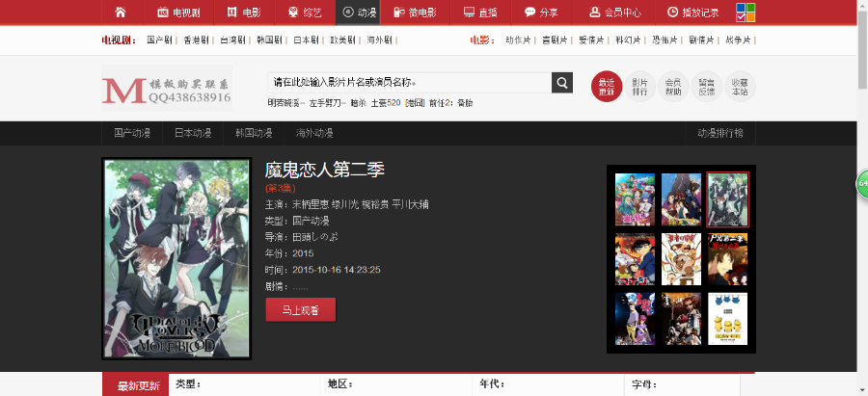This screenshot has width=868, height=396.
Task: Switch to 日本动漫 sub-tab
Action: [193, 133]
